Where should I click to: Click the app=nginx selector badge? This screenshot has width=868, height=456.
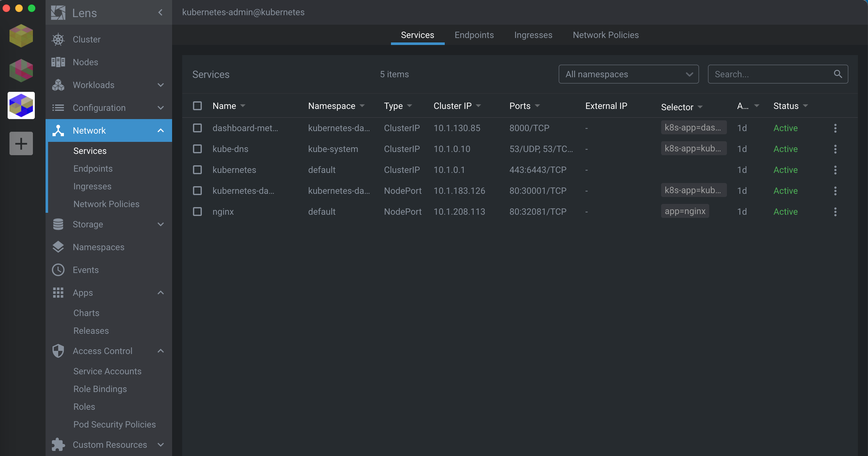685,211
